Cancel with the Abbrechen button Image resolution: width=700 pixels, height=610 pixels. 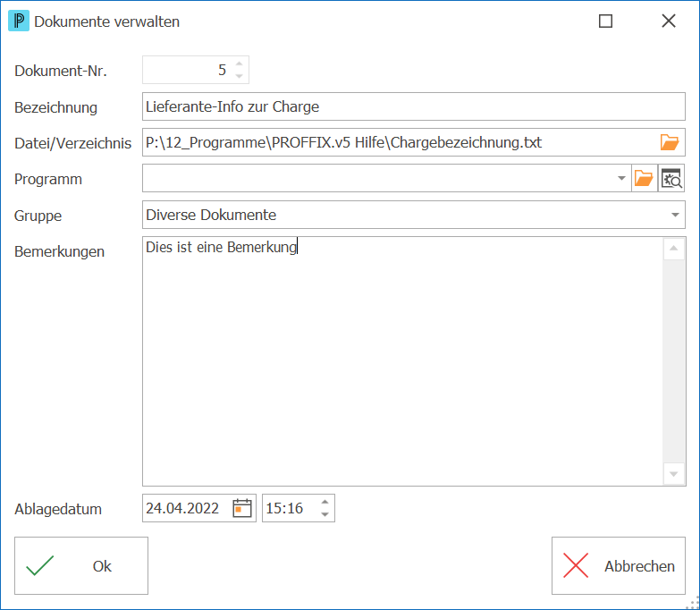(619, 566)
